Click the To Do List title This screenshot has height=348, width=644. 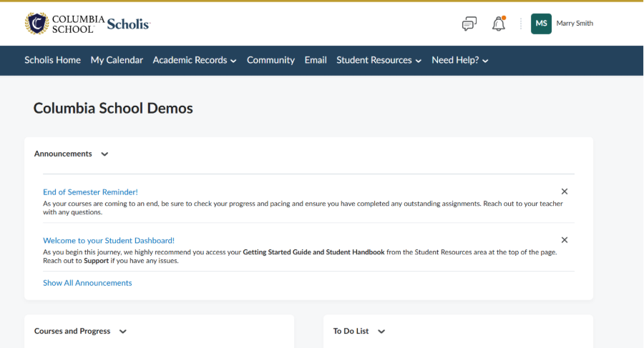pyautogui.click(x=351, y=331)
